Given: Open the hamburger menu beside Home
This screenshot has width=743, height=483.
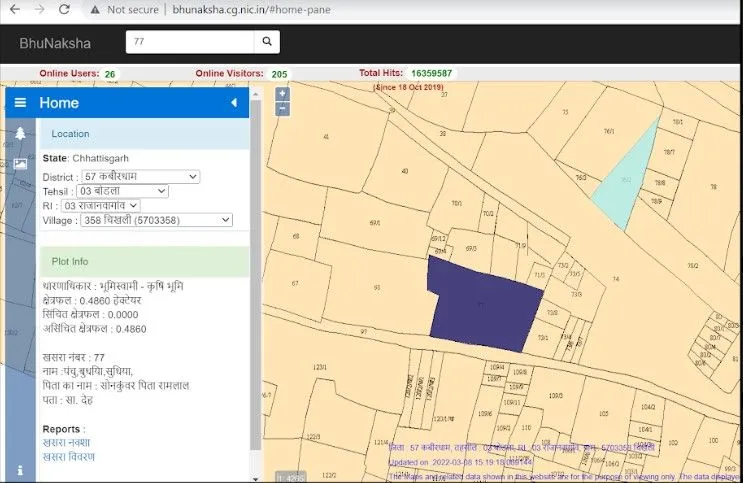Looking at the screenshot, I should pyautogui.click(x=20, y=103).
